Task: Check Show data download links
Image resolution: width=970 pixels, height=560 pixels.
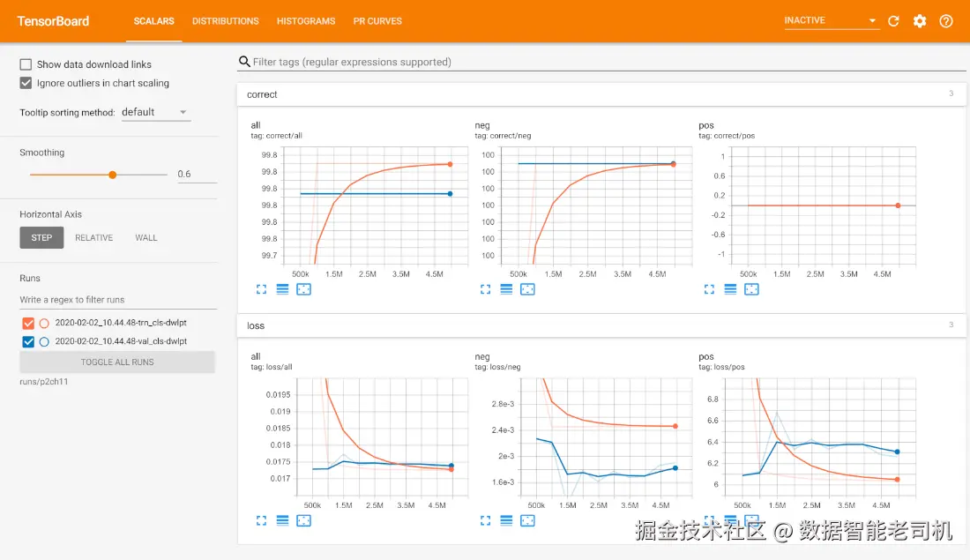Action: point(26,64)
